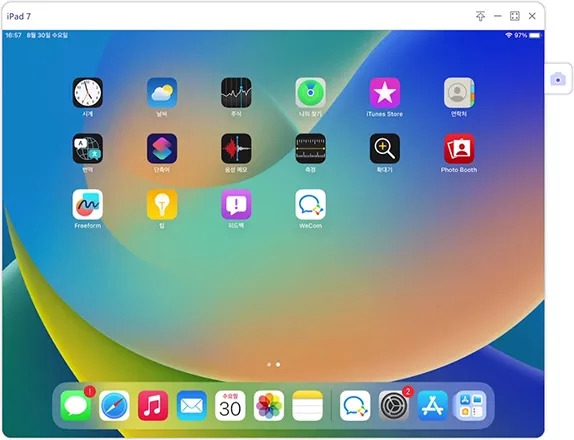Open Messages in the dock
This screenshot has width=574, height=440.
click(76, 406)
